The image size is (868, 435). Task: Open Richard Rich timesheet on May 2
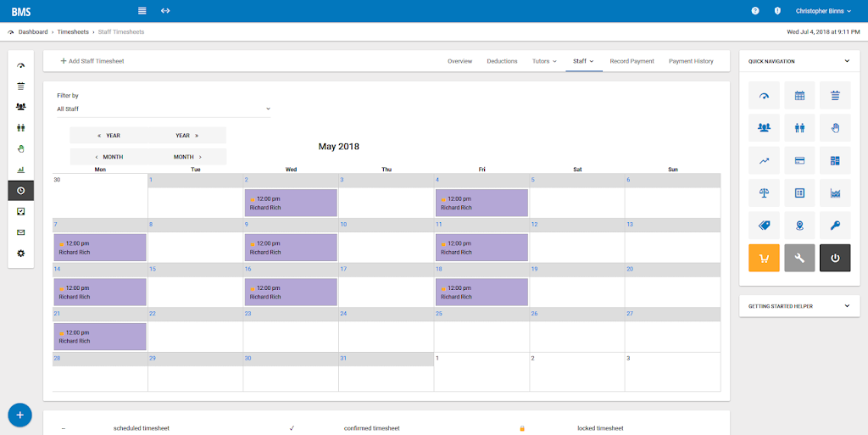tap(291, 204)
